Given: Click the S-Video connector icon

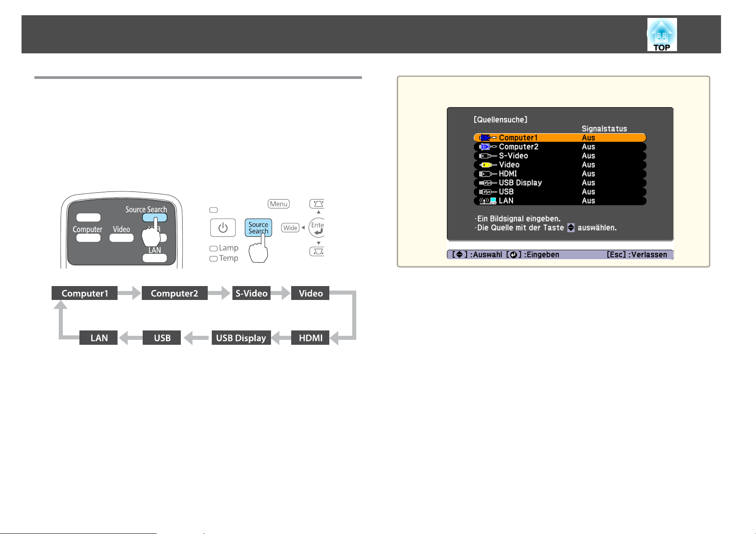Looking at the screenshot, I should (488, 156).
